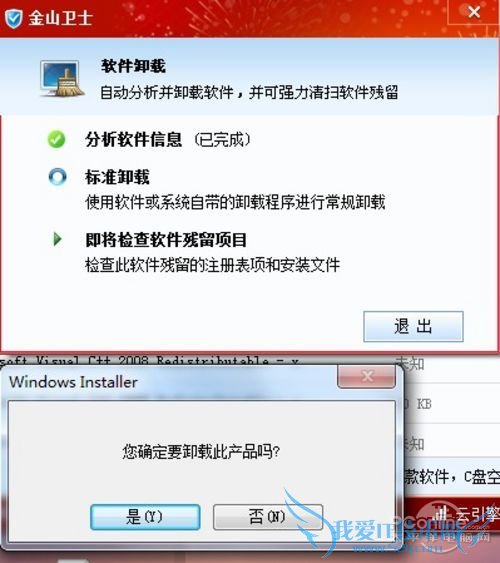Click the 您确定要卸载此产品吗 message text

[x=201, y=451]
